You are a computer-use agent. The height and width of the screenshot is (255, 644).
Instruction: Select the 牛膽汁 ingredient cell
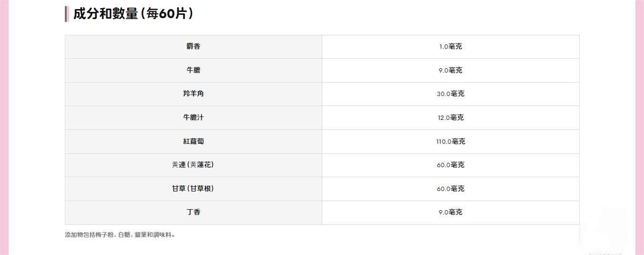pyautogui.click(x=193, y=117)
